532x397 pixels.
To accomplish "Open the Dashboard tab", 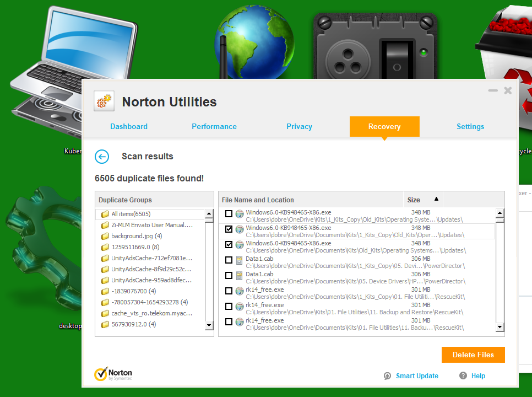I will pyautogui.click(x=129, y=127).
